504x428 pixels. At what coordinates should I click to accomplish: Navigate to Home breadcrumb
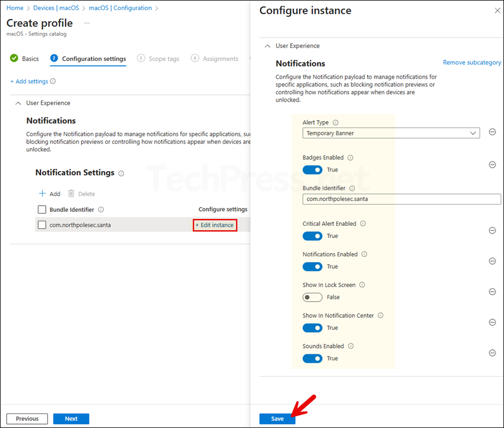(15, 8)
